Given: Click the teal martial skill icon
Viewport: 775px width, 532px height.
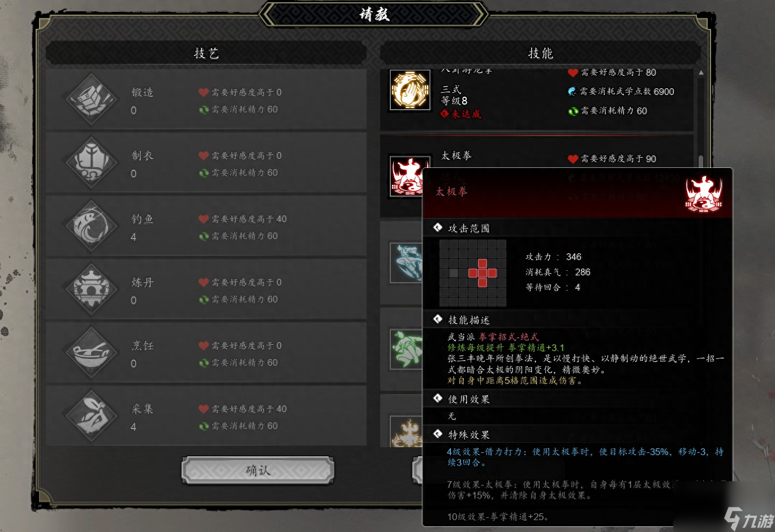Looking at the screenshot, I should coord(406,263).
